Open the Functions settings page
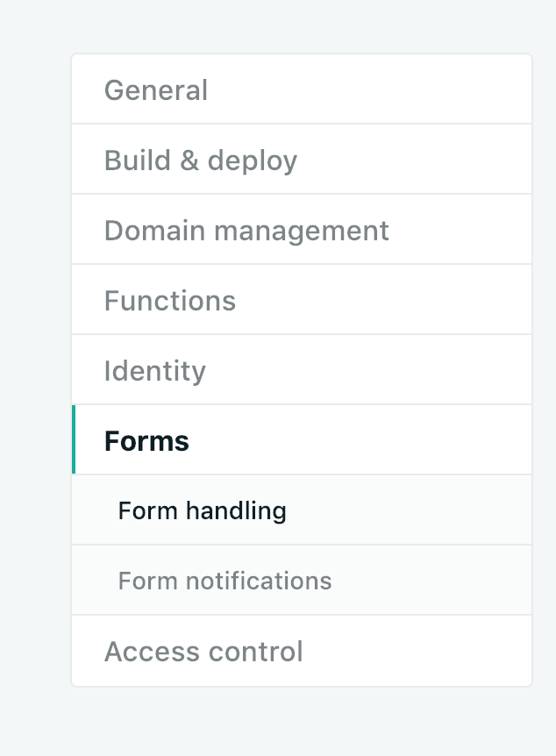The width and height of the screenshot is (556, 756). 302,300
